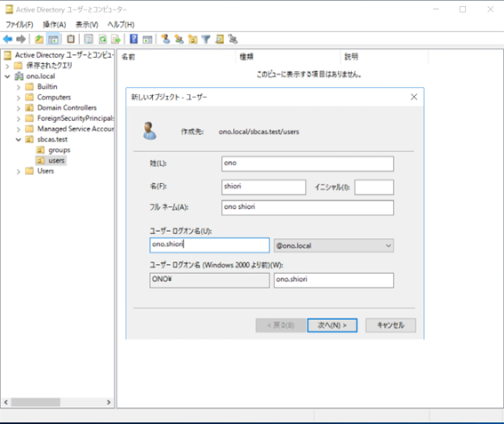The width and height of the screenshot is (504, 424).
Task: Click the 次へ(N) > button
Action: click(332, 325)
